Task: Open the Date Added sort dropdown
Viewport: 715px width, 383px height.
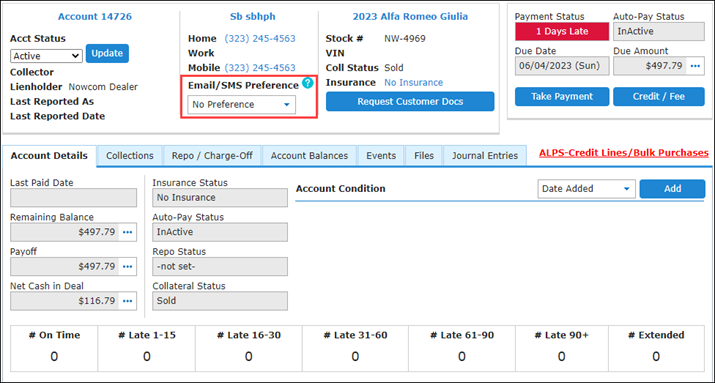Action: pos(586,189)
